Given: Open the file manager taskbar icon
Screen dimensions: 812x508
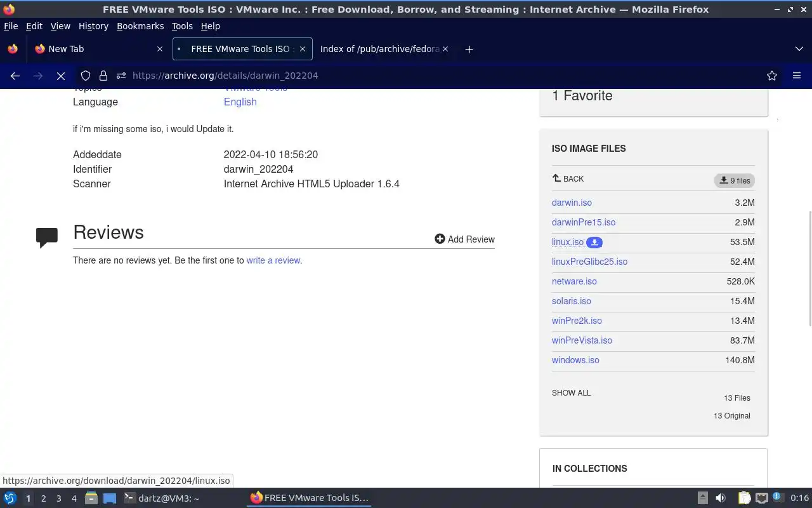Looking at the screenshot, I should coord(91,498).
